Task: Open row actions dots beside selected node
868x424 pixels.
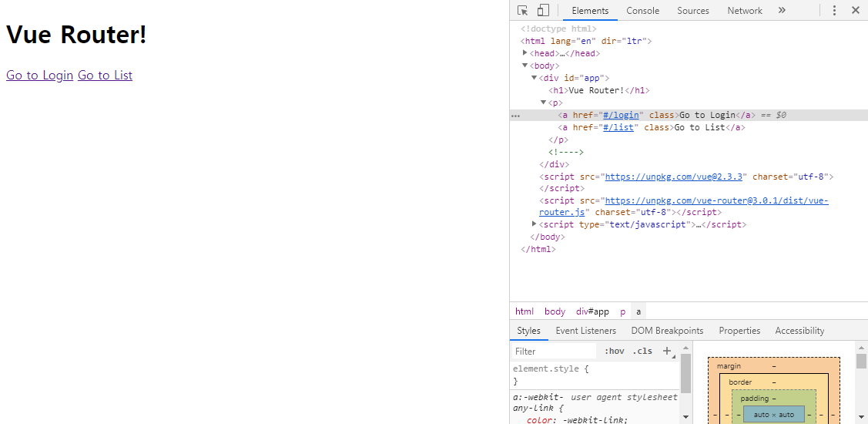Action: pyautogui.click(x=515, y=116)
